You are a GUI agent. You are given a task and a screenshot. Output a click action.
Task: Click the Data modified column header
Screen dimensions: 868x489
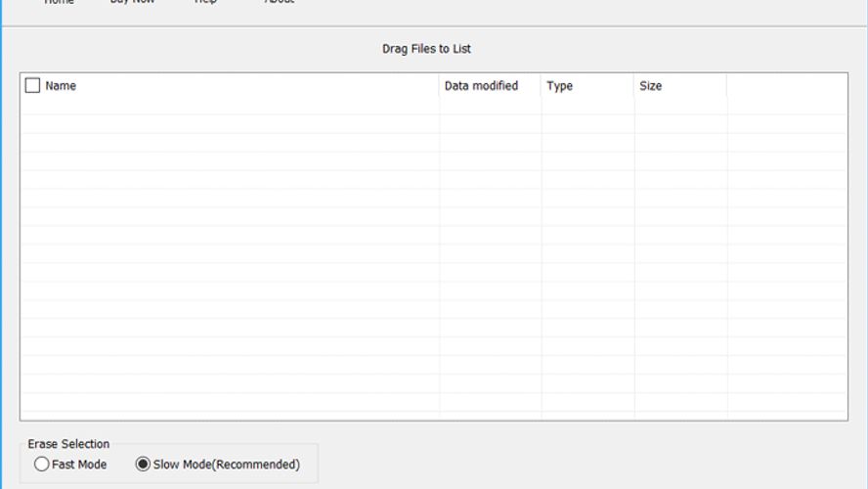[481, 86]
